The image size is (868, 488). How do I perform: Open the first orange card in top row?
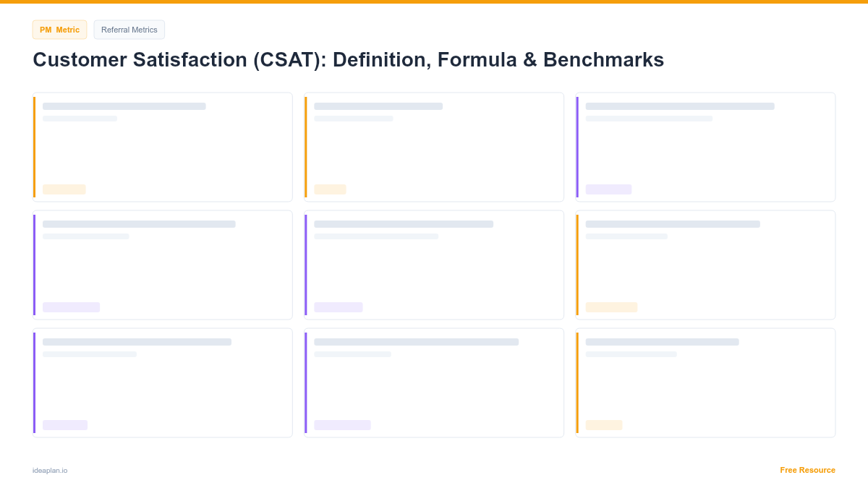coord(163,147)
